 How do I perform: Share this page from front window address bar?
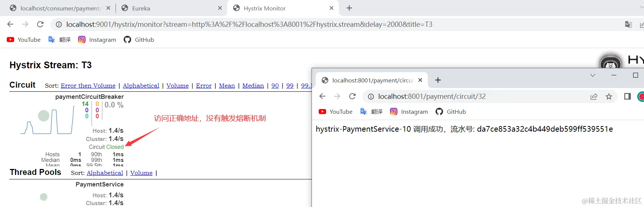tap(594, 97)
